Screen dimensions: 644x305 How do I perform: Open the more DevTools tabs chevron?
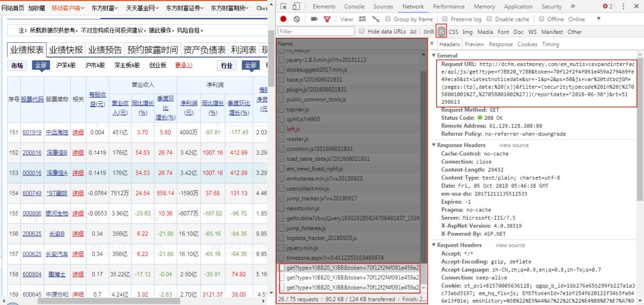573,7
